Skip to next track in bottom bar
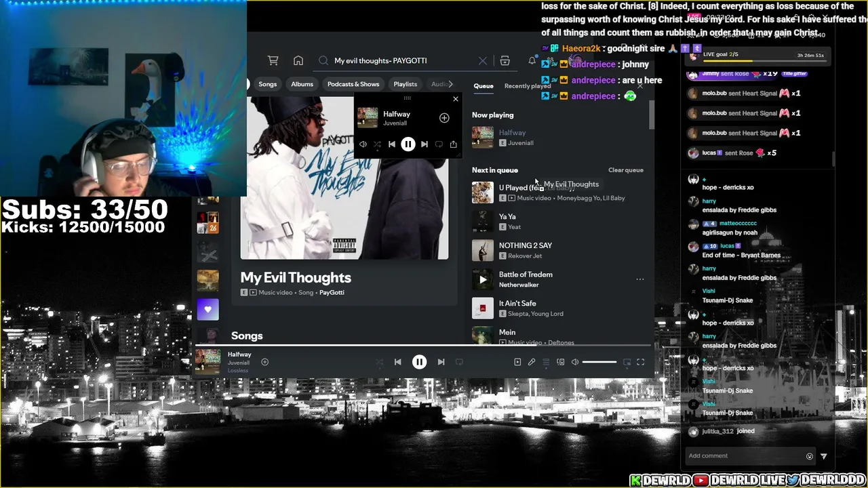The width and height of the screenshot is (868, 488). (x=441, y=362)
